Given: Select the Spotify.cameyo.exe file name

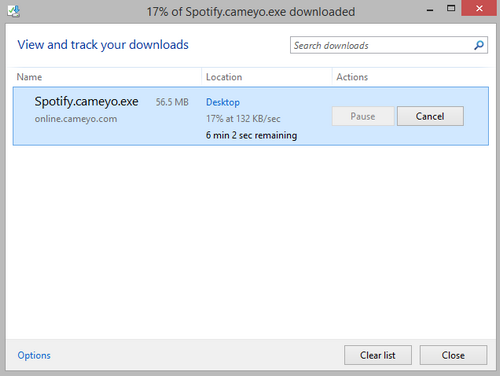Looking at the screenshot, I should (86, 102).
